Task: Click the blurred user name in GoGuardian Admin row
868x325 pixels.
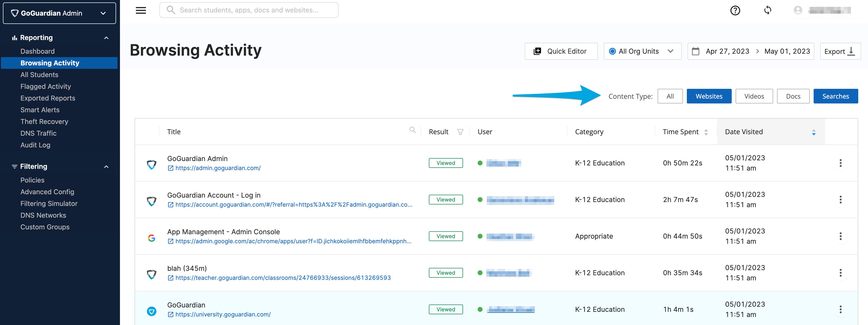Action: (503, 163)
